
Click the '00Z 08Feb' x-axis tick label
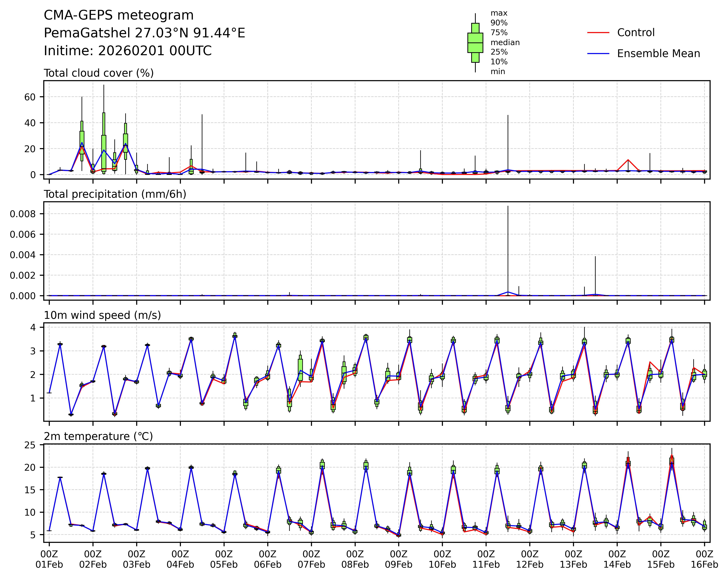click(x=355, y=559)
